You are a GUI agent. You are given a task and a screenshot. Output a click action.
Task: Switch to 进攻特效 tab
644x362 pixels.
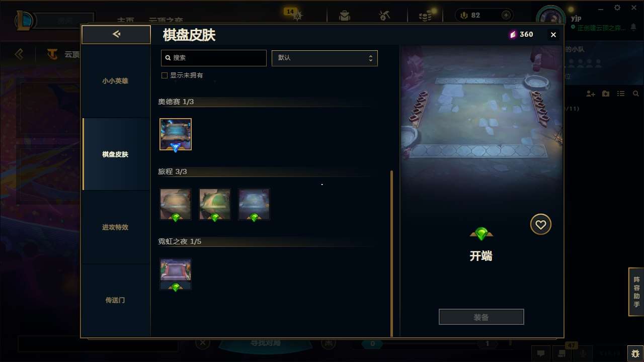pyautogui.click(x=116, y=227)
